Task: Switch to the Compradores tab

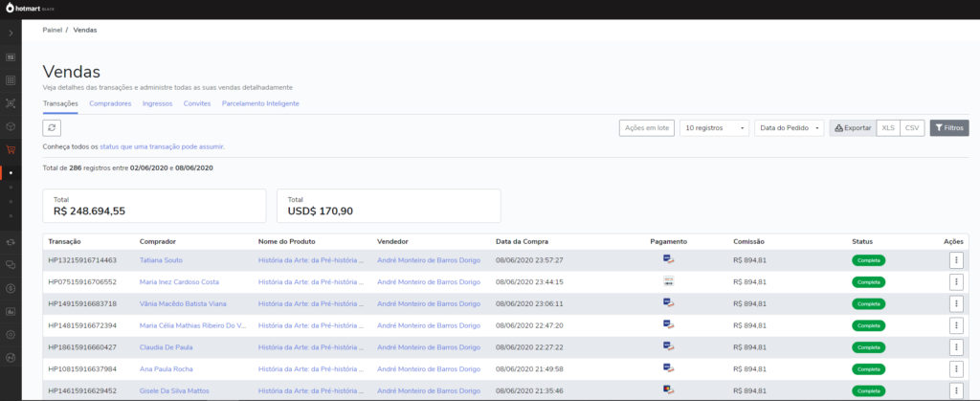Action: [110, 103]
